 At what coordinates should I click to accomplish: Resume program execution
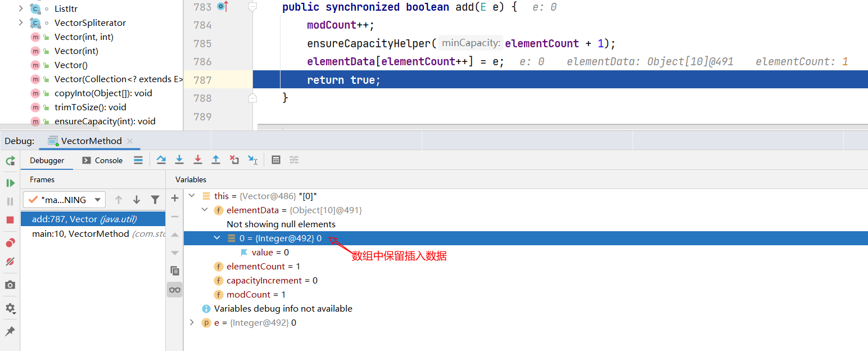click(x=10, y=183)
